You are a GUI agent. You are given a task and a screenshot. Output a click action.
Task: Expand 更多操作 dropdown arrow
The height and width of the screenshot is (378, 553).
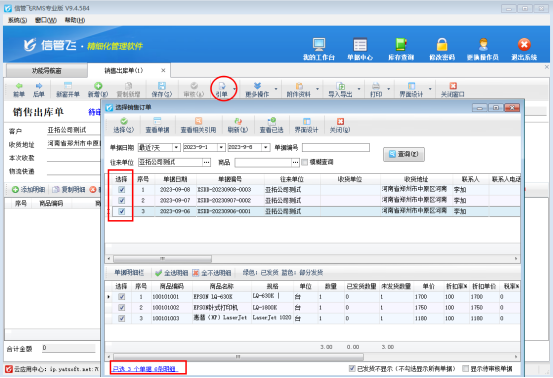coord(276,89)
